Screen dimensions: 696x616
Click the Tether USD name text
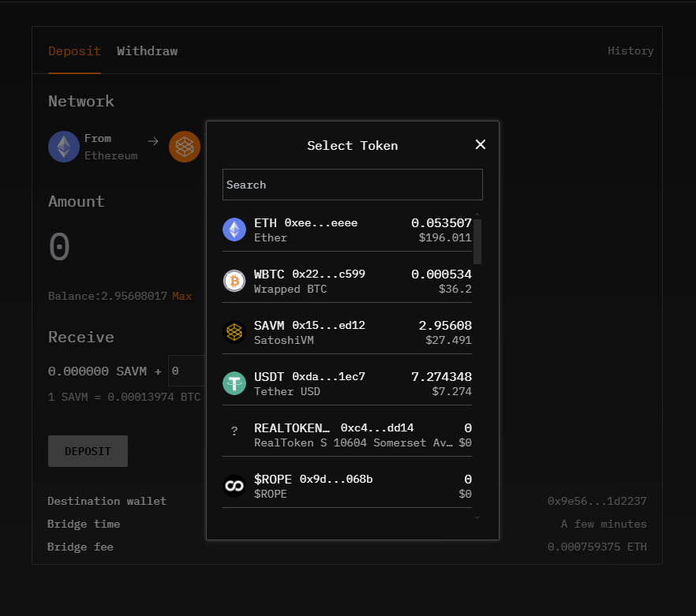click(x=286, y=391)
